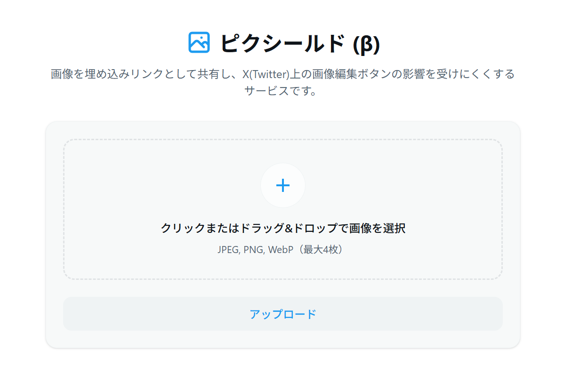
Task: Click the クリックまたはドラッグ&ドロップで画像を選択 text
Action: [283, 229]
